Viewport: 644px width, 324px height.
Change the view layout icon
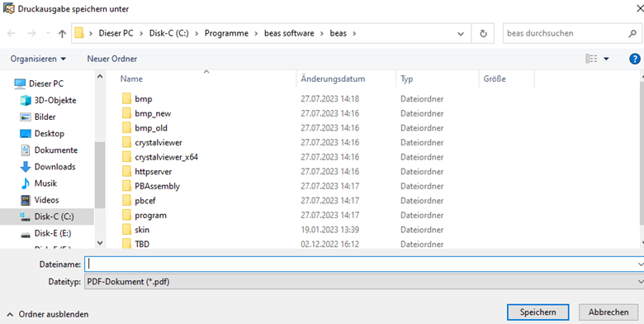coord(591,59)
